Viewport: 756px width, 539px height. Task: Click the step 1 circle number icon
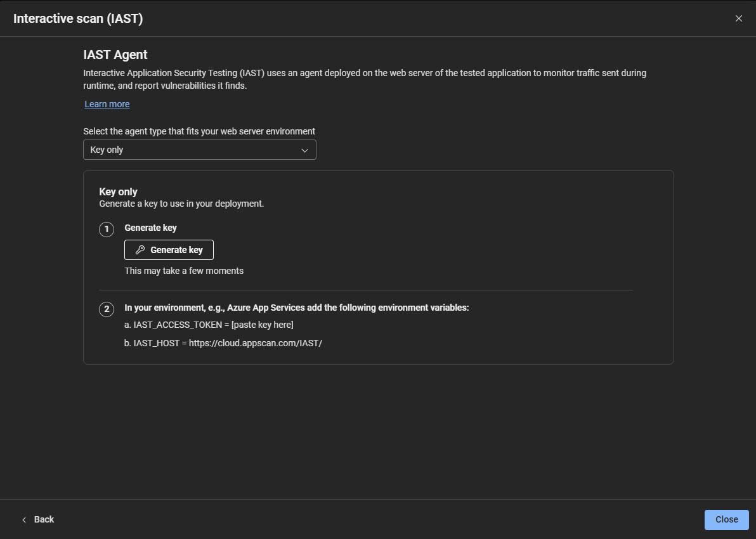tap(107, 229)
